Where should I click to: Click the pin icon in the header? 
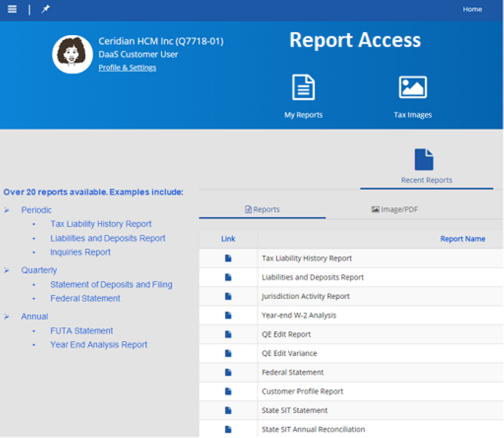click(46, 9)
